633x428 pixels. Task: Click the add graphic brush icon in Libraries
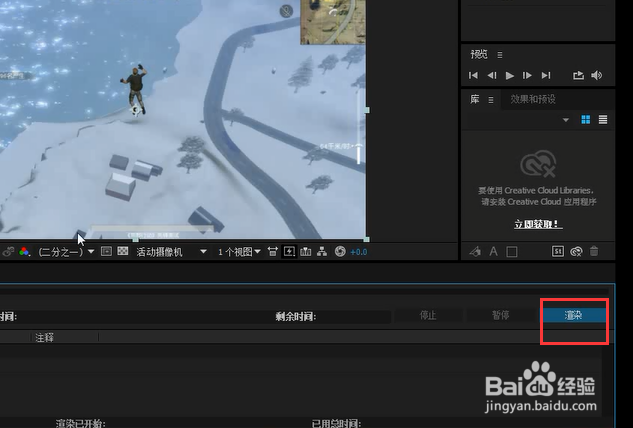click(x=475, y=252)
